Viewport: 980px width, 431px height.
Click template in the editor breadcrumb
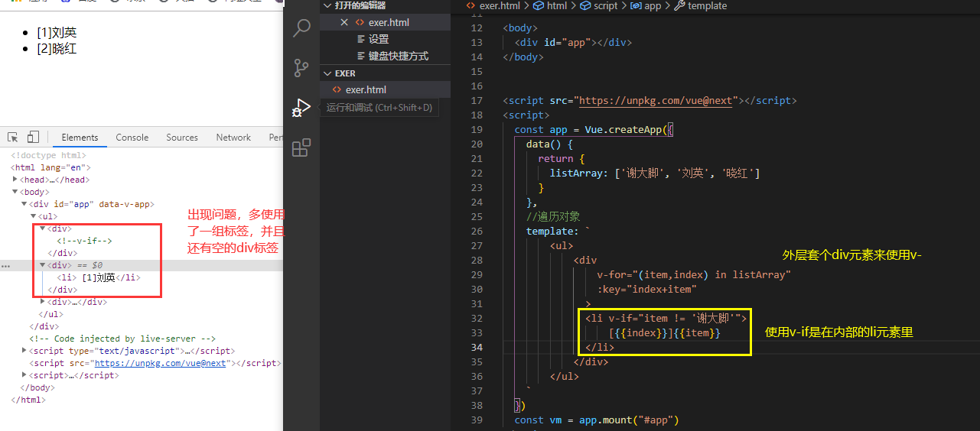(707, 5)
